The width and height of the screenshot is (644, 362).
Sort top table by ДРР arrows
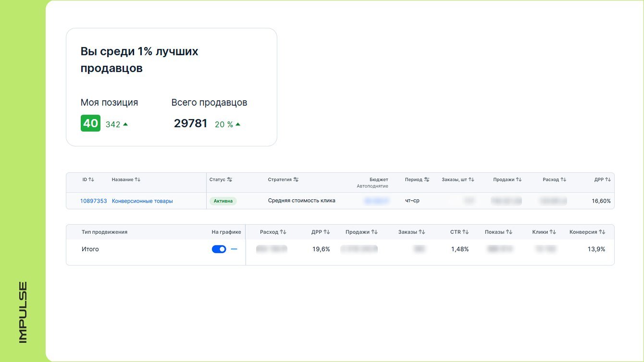click(x=608, y=180)
